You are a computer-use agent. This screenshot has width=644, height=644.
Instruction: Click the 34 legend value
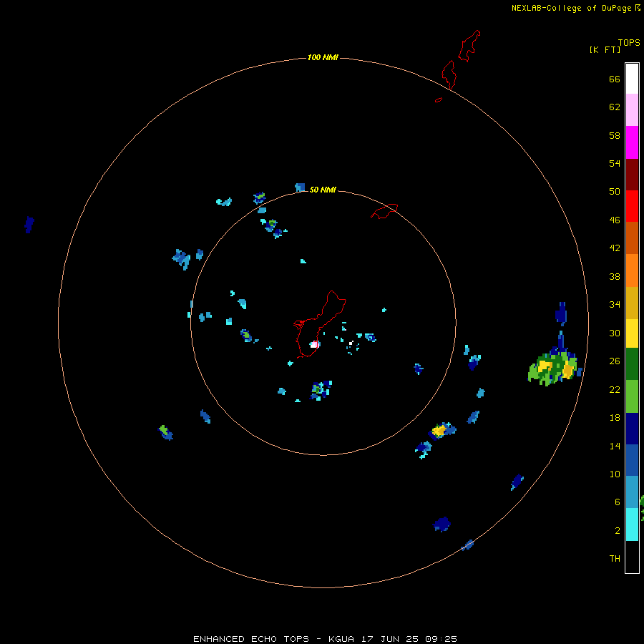coord(615,305)
